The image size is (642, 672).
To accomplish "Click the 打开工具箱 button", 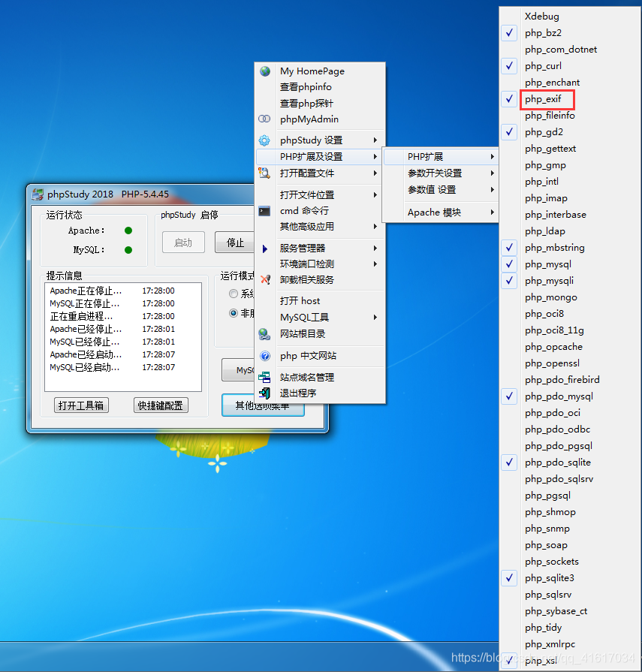I will (x=81, y=405).
